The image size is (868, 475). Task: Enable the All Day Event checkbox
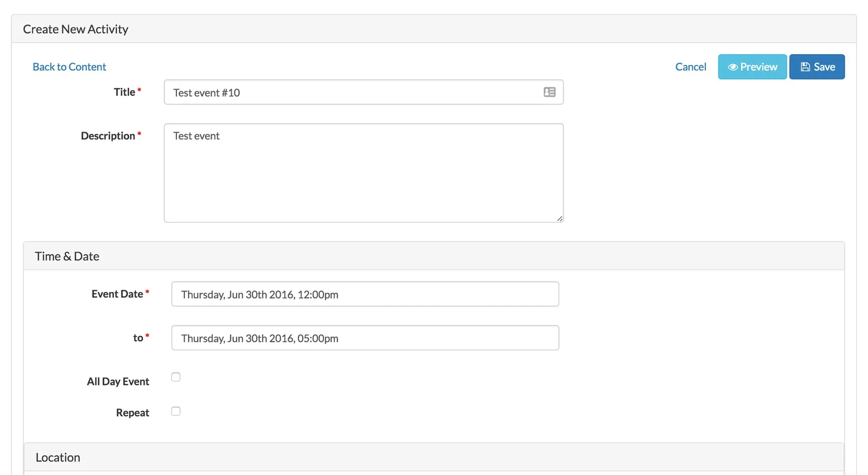tap(176, 377)
